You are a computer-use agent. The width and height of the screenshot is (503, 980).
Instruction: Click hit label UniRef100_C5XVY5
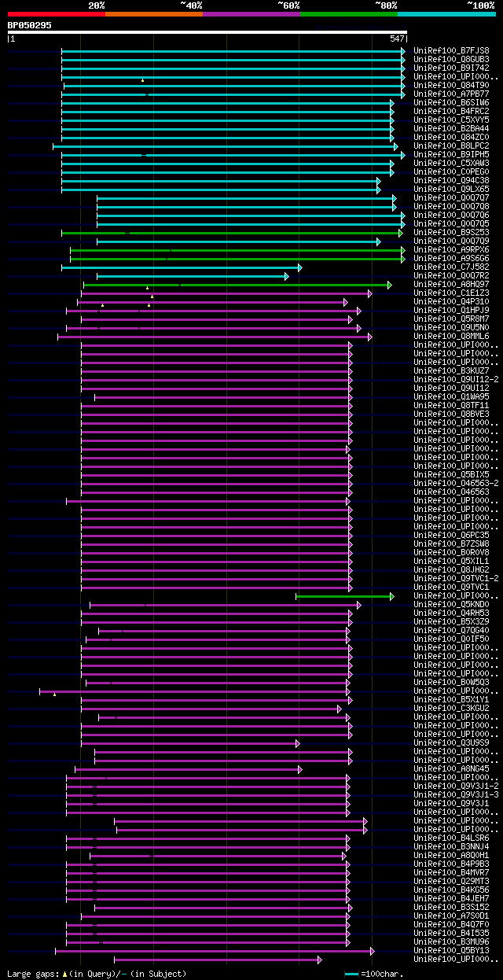[451, 120]
